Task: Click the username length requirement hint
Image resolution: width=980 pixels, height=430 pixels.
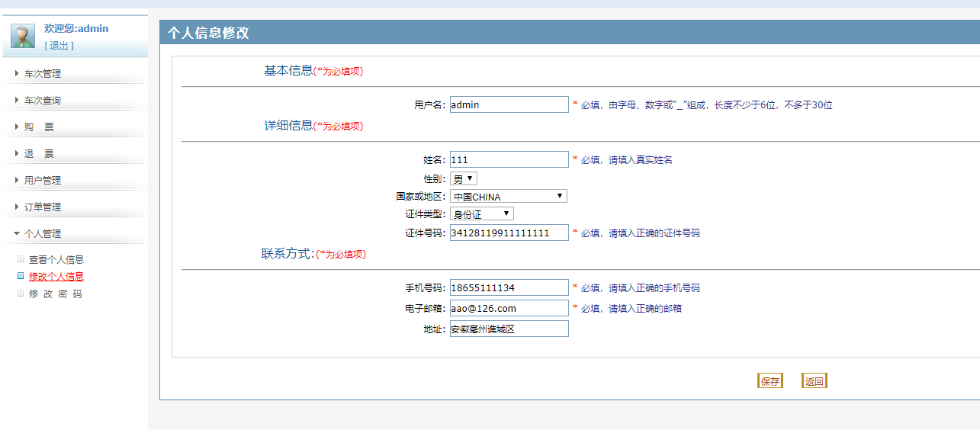Action: 707,105
